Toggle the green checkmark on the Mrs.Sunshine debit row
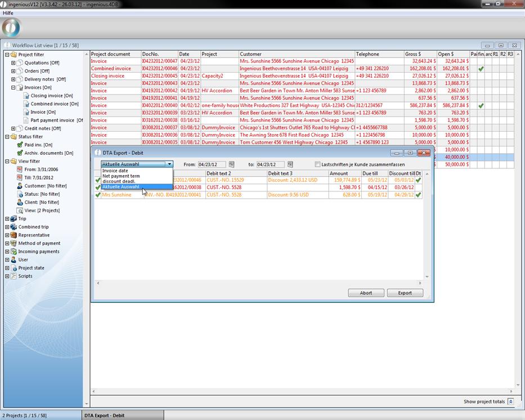Viewport: 525px width, 420px height. point(98,195)
